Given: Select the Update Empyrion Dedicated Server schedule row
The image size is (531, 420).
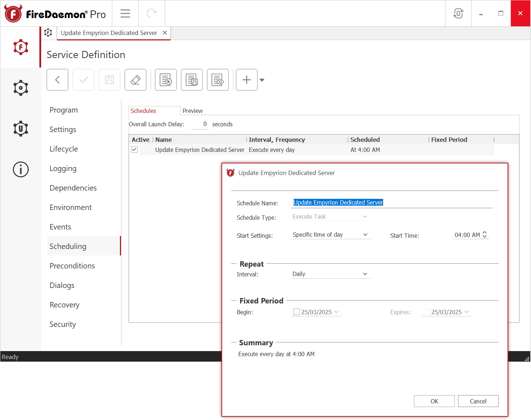Looking at the screenshot, I should 311,150.
